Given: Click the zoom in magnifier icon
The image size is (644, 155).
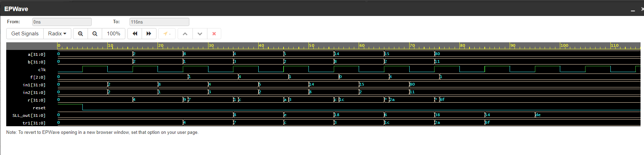Looking at the screenshot, I should click(80, 34).
